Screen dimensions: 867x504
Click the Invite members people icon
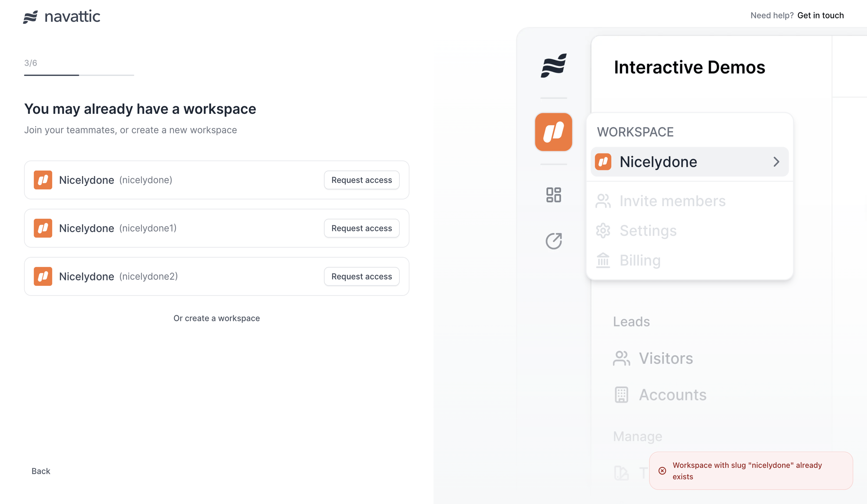coord(603,201)
